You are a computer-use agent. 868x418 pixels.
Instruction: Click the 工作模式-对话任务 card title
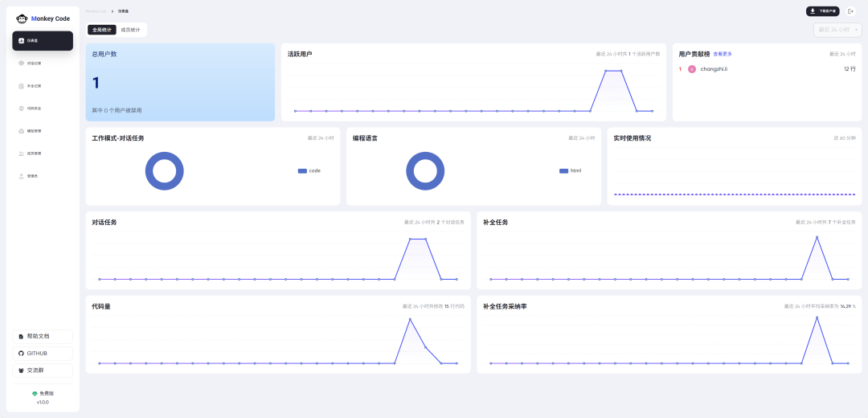[118, 137]
